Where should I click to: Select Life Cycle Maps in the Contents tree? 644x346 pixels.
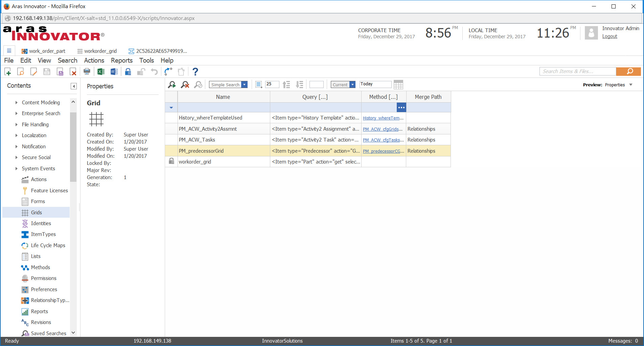tap(48, 245)
